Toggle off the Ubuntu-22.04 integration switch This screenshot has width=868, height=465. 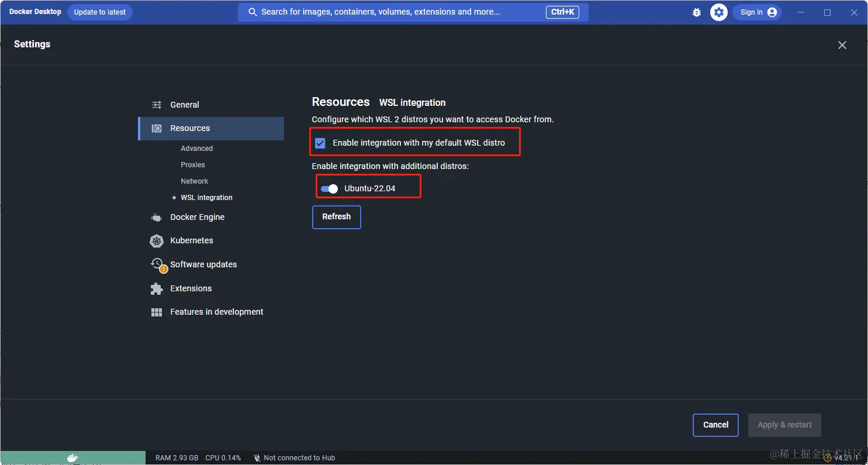pos(330,189)
